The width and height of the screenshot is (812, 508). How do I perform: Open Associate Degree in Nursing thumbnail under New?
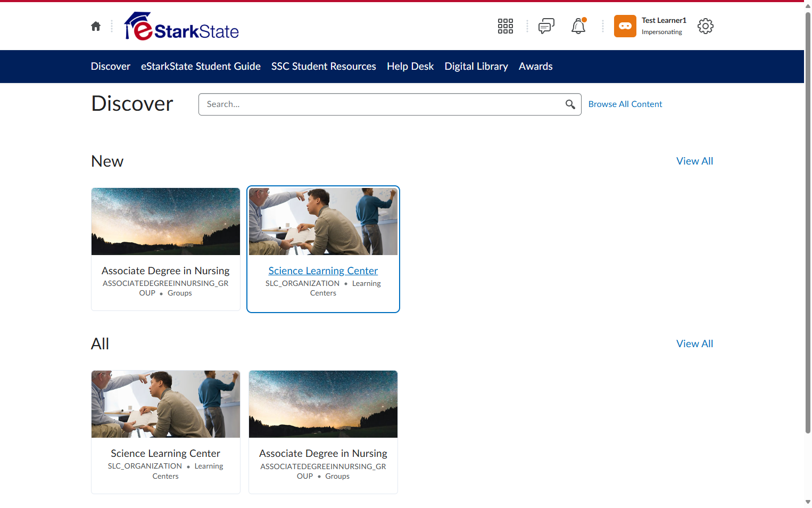165,222
